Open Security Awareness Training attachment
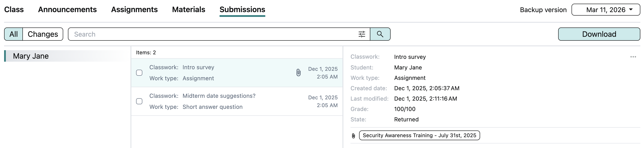The height and width of the screenshot is (148, 644). (419, 135)
